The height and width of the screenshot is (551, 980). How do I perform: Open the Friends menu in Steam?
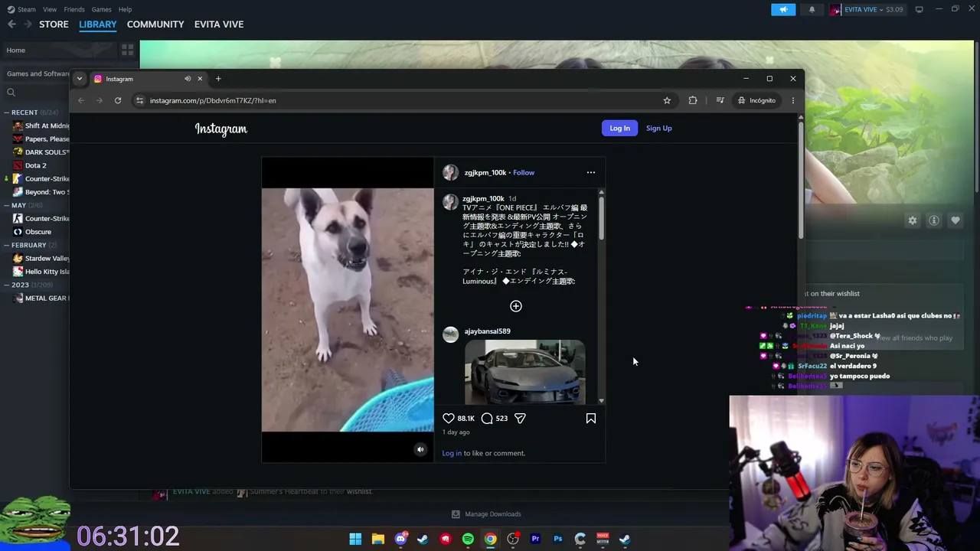point(74,9)
